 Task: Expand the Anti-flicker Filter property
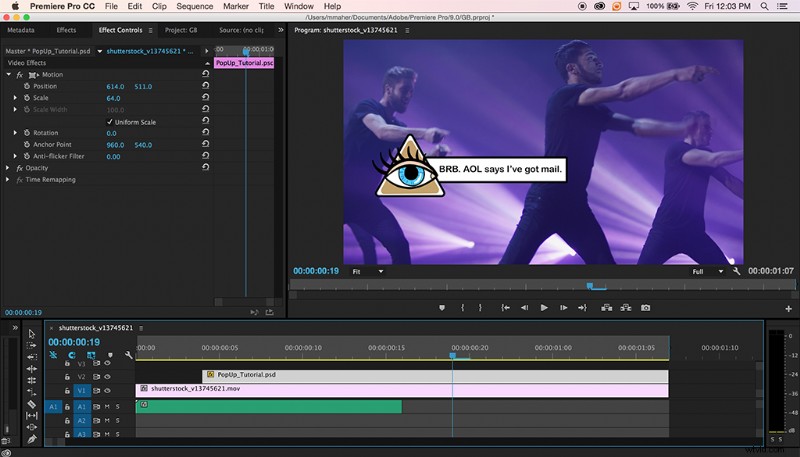(15, 156)
